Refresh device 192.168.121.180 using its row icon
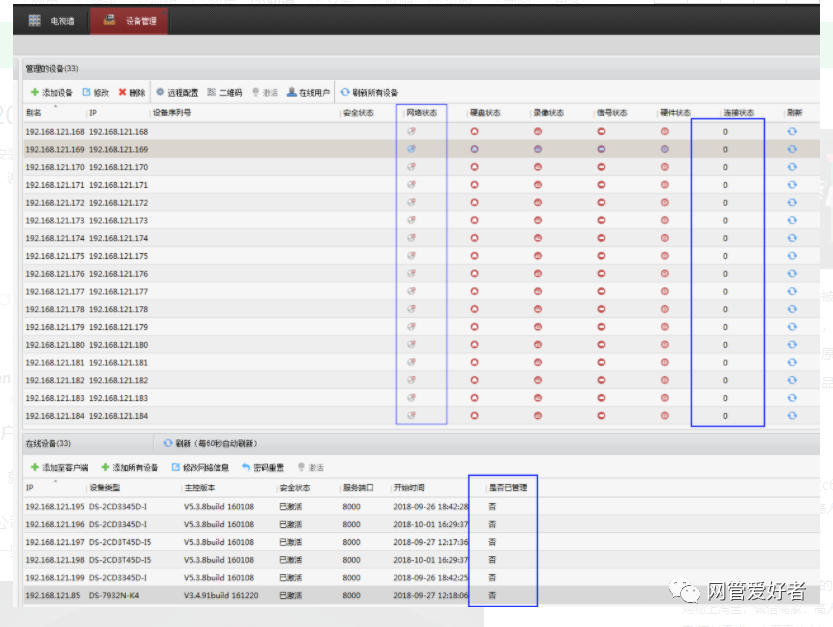This screenshot has height=627, width=833. 792,344
